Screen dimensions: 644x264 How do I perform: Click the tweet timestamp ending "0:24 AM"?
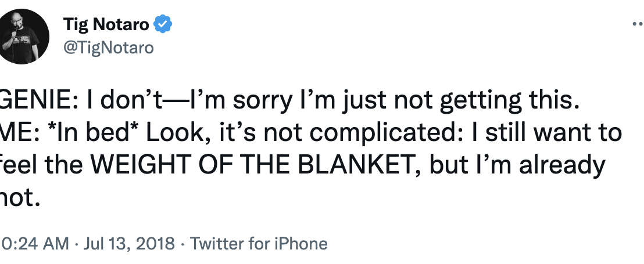[34, 243]
